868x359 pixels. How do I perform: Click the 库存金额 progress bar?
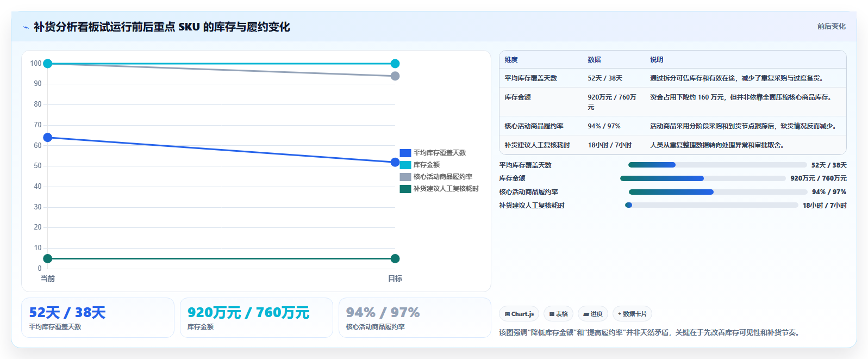[703, 178]
